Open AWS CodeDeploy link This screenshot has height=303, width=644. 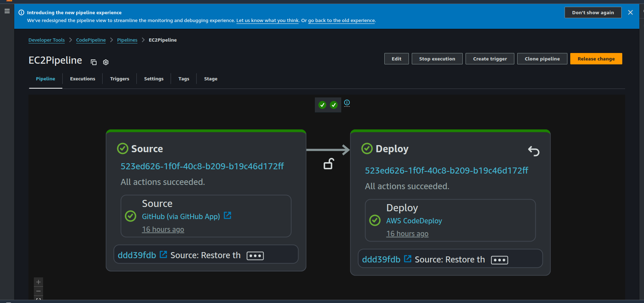[414, 221]
